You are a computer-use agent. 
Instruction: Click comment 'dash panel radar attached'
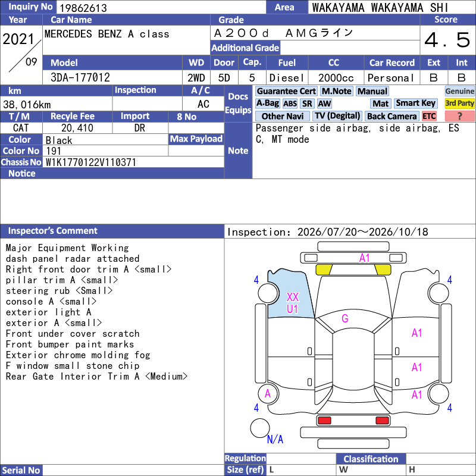(x=73, y=259)
